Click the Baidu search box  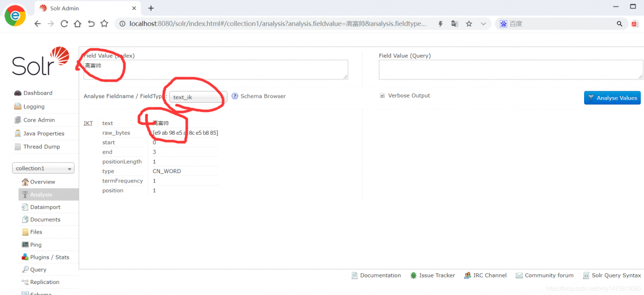tap(561, 24)
